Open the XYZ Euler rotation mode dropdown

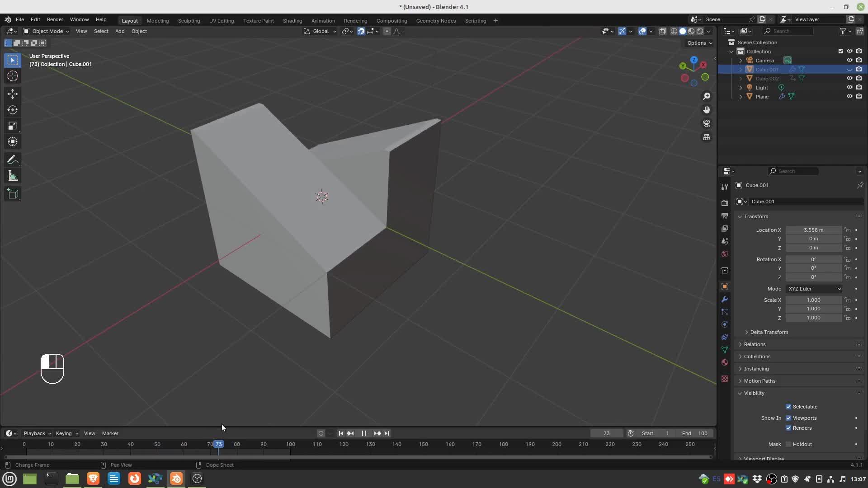point(814,289)
